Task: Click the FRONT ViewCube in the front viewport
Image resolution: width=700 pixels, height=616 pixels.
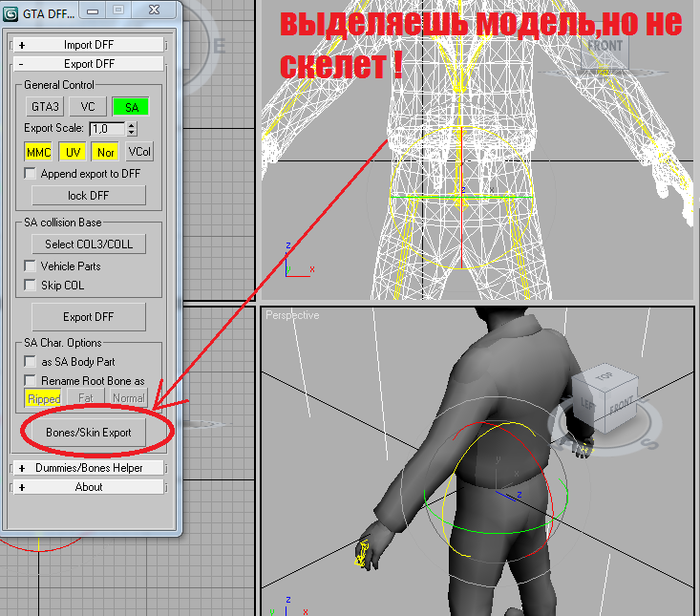Action: (605, 46)
